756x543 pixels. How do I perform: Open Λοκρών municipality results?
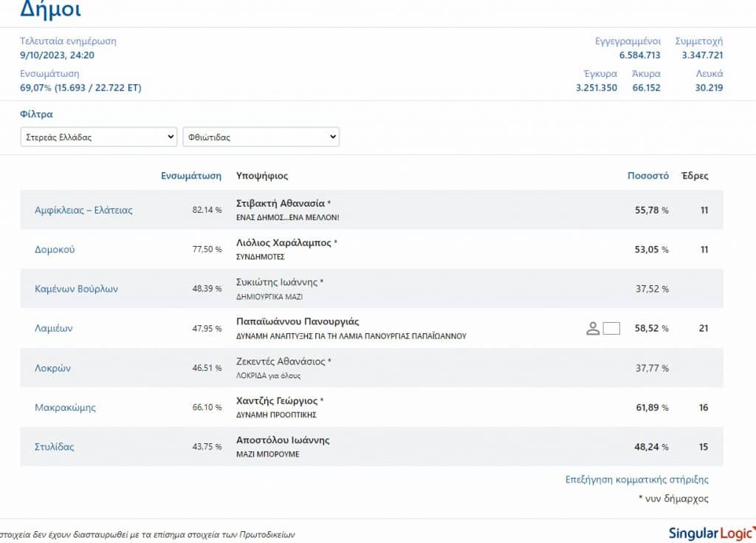click(x=52, y=368)
